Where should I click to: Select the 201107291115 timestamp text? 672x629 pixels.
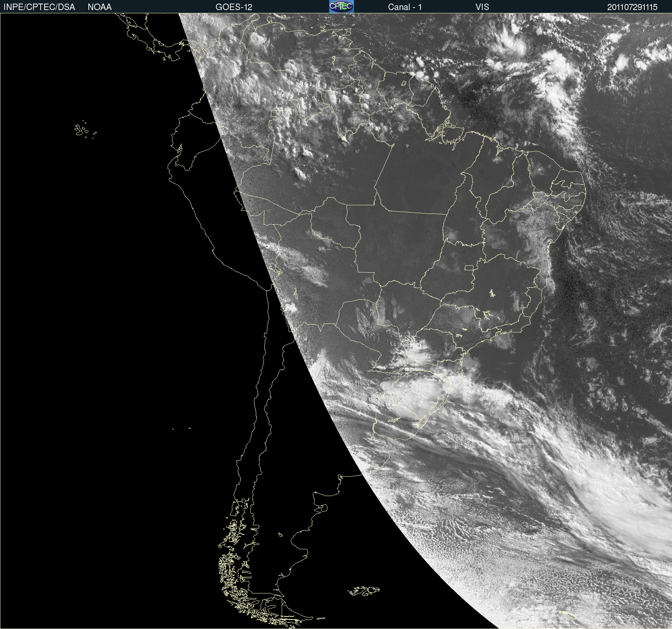coord(632,7)
